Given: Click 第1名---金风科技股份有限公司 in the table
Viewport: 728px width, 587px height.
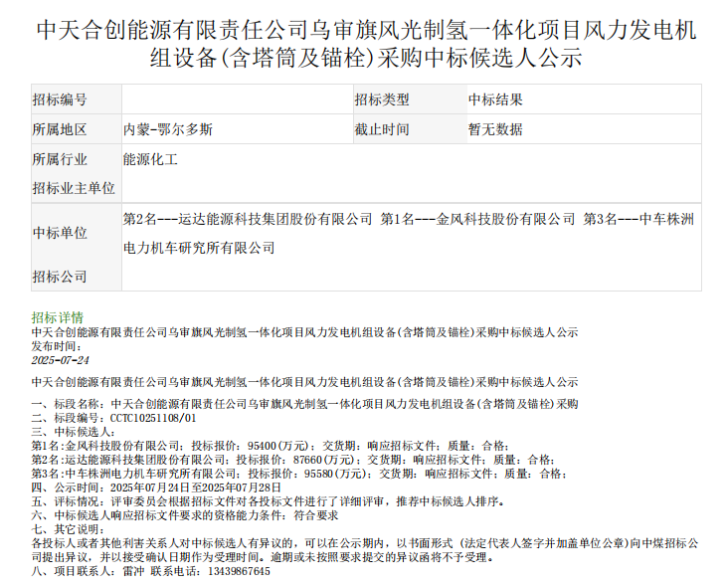Looking at the screenshot, I should [477, 219].
